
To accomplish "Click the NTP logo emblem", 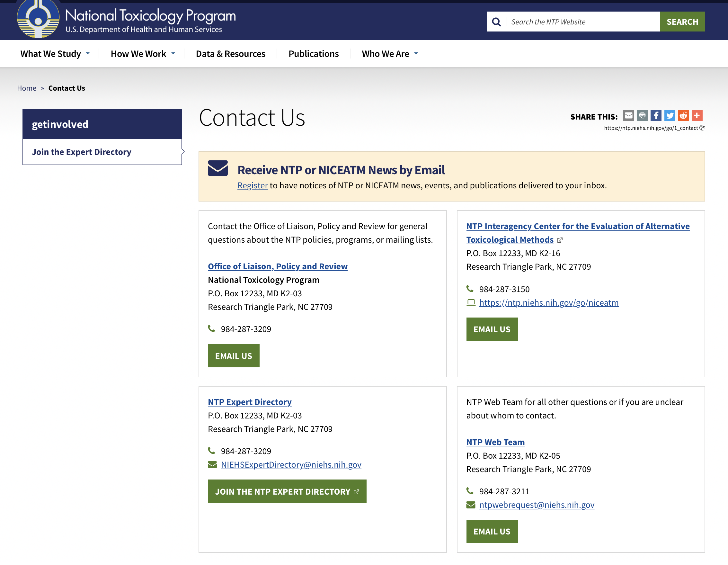I will coord(38,19).
